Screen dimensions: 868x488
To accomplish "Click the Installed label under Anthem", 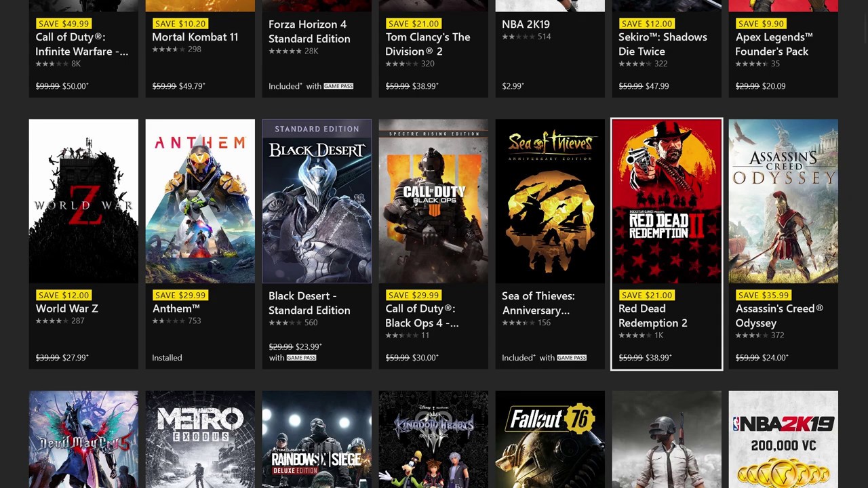I will pos(167,358).
